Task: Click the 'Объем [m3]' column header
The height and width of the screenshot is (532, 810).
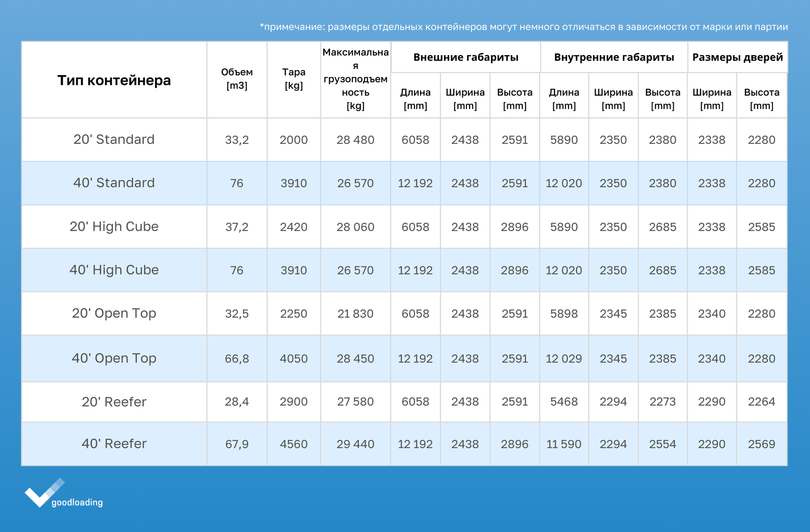Action: click(237, 79)
